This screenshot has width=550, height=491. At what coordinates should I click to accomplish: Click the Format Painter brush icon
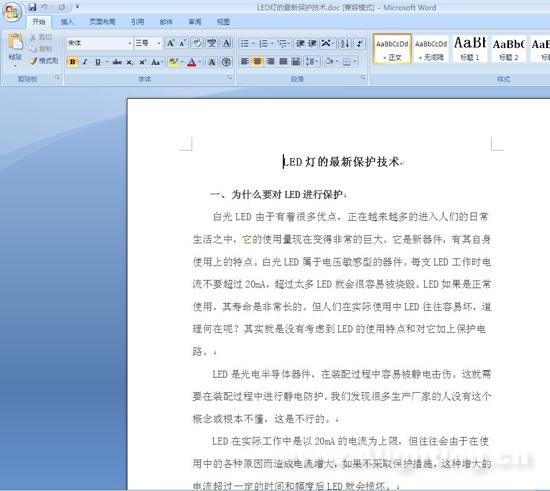tap(33, 61)
